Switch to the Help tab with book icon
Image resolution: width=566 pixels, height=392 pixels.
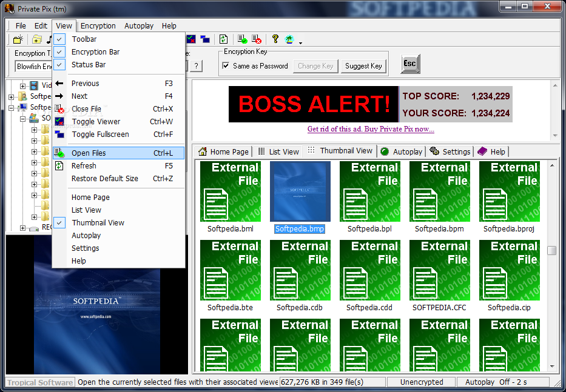click(x=491, y=151)
